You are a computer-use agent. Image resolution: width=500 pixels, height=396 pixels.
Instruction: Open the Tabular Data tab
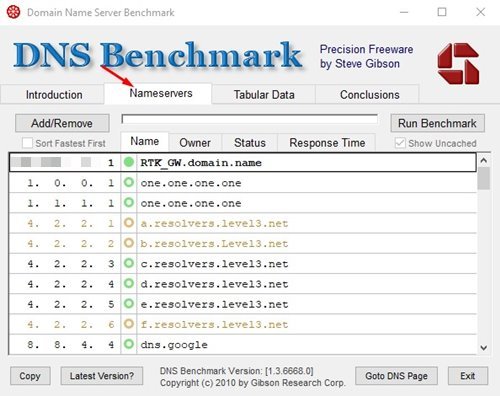[x=264, y=95]
